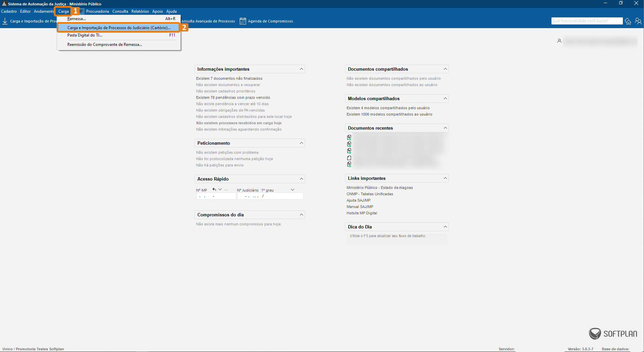Collapse the Compromissos do dia panel
The width and height of the screenshot is (644, 352).
(301, 215)
